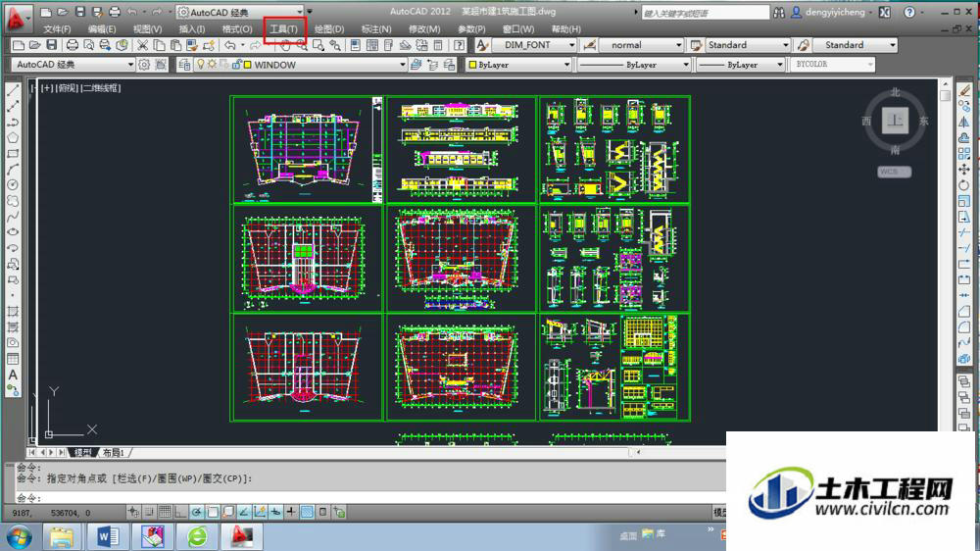Toggle Infer Constraints in status bar

pyautogui.click(x=133, y=512)
